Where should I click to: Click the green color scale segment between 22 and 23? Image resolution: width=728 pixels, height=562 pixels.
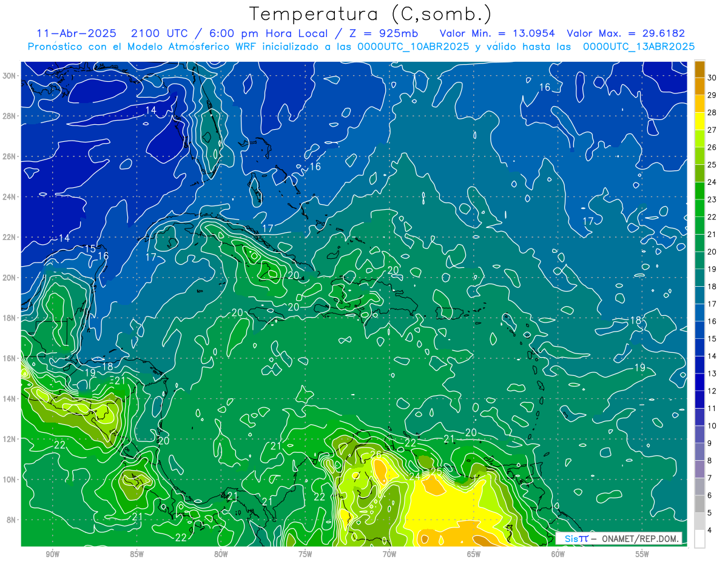point(699,208)
